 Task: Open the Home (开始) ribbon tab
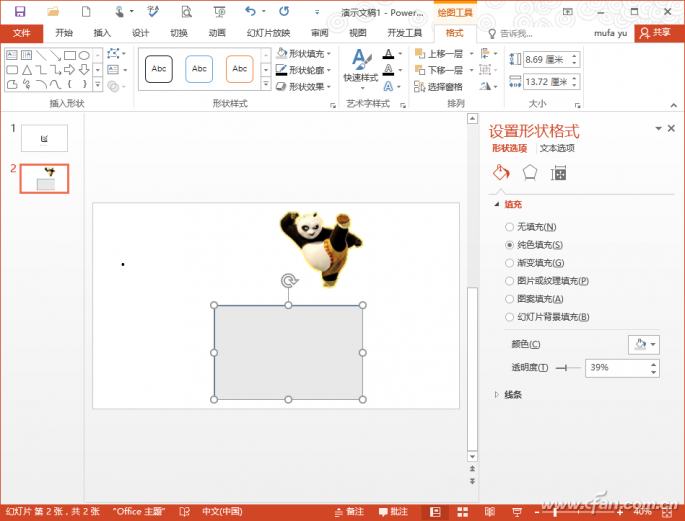pos(64,33)
